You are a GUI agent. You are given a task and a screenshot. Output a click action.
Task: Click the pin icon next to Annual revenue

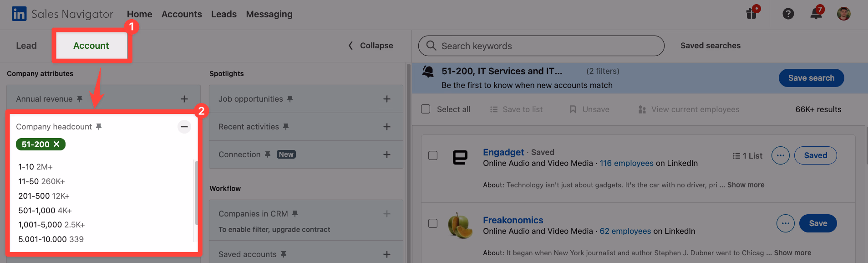tap(80, 99)
